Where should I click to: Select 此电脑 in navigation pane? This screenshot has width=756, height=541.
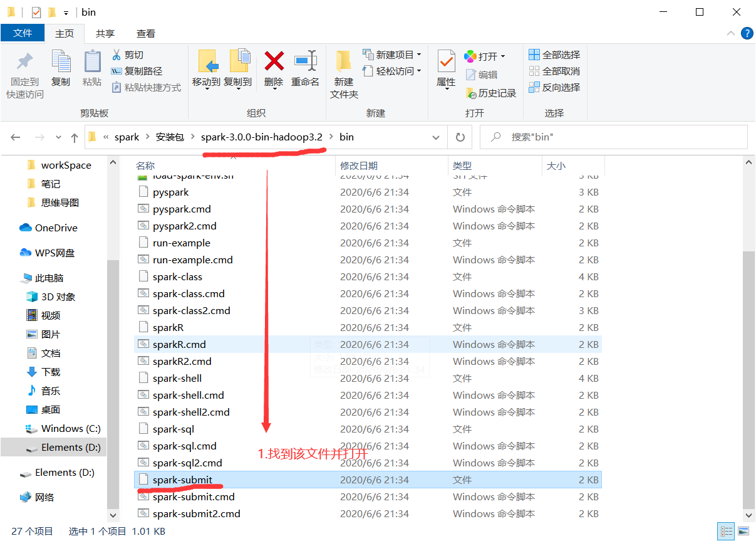click(43, 278)
